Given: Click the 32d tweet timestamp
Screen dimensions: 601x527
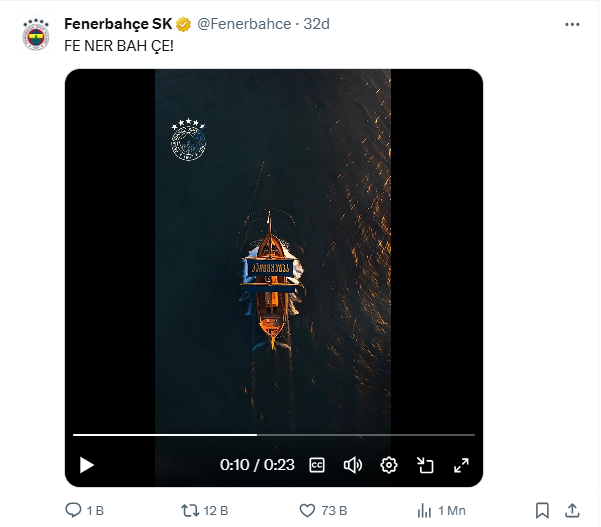Looking at the screenshot, I should click(x=315, y=24).
